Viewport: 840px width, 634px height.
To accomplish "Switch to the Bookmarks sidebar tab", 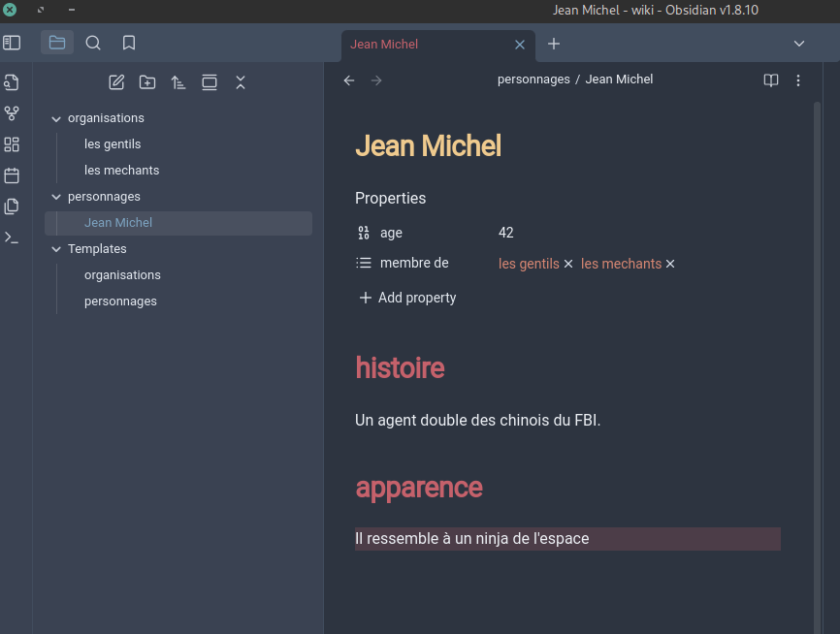I will [129, 43].
